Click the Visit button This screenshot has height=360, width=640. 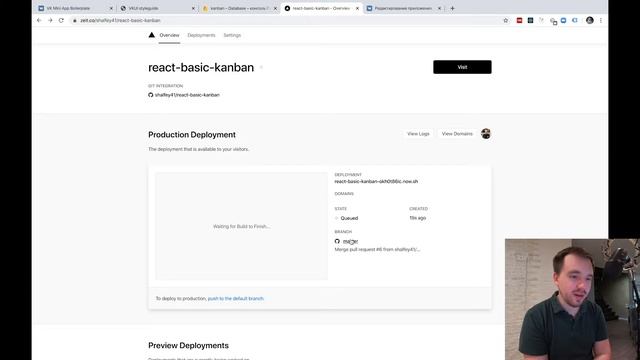click(x=462, y=67)
